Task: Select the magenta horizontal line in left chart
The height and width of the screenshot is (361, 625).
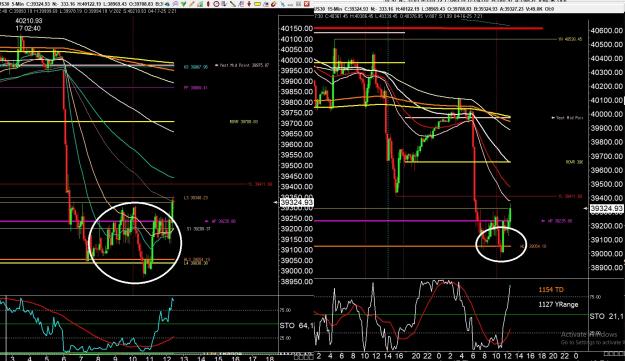Action: point(87,221)
